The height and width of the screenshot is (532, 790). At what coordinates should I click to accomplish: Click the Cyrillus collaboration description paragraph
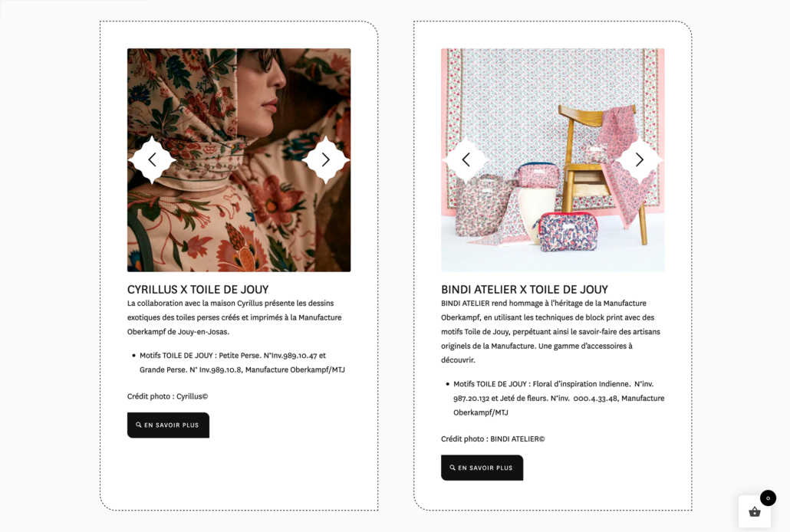click(234, 317)
